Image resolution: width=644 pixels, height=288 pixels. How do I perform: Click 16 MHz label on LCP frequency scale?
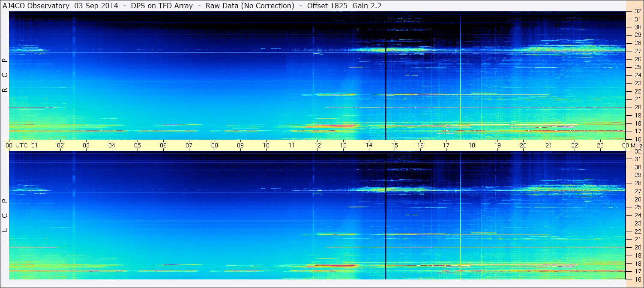(x=637, y=279)
